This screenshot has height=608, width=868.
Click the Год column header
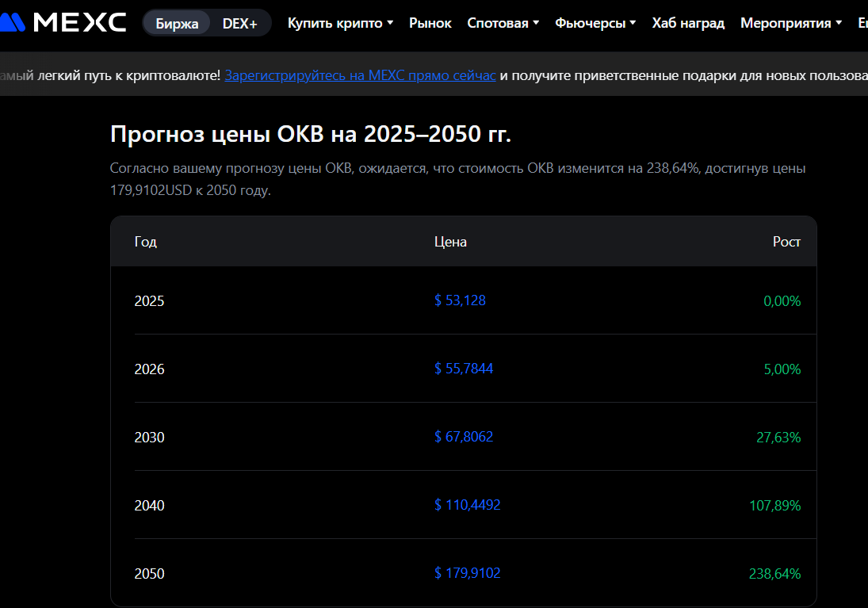(x=146, y=242)
